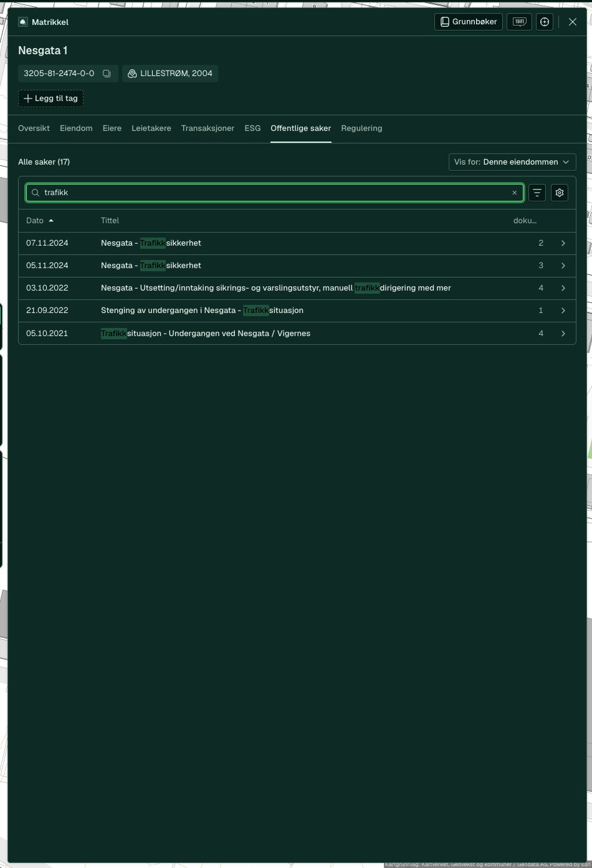Click the Matrikkel home icon
592x868 pixels.
tap(23, 22)
